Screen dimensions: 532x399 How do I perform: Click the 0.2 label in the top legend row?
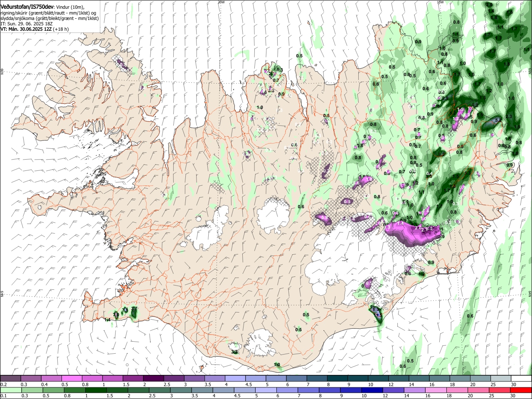pos(3,384)
